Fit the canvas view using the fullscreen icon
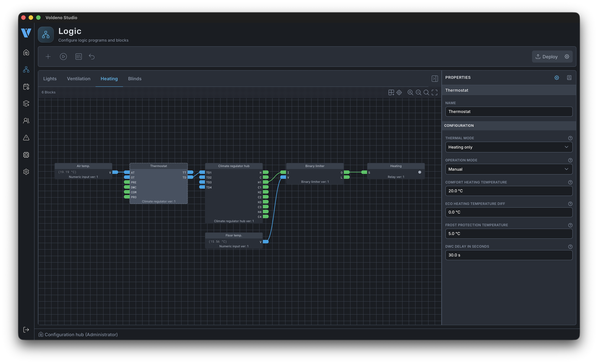598x364 pixels. 434,93
